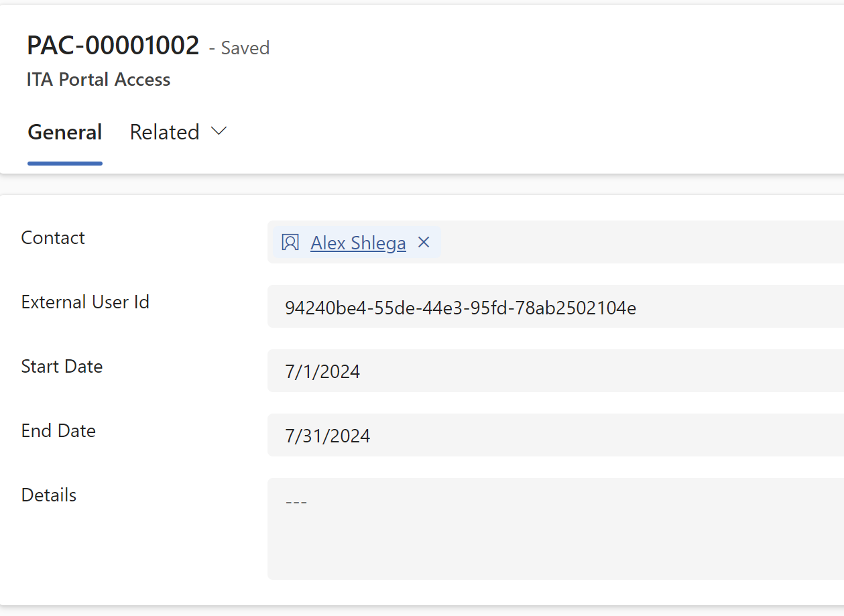Screen dimensions: 844x616
Task: Open the Alex Shlega contact link
Action: click(x=358, y=243)
